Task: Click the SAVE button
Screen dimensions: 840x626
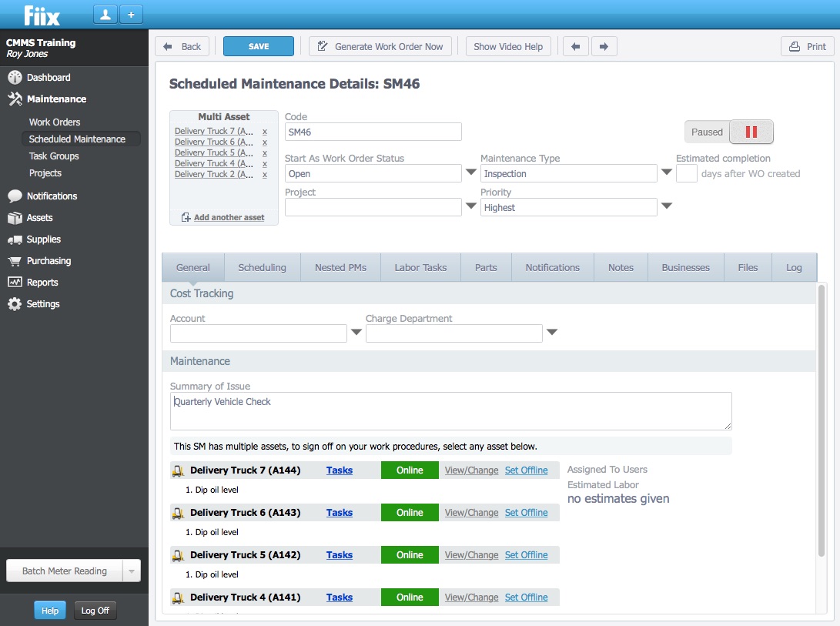Action: coord(259,47)
